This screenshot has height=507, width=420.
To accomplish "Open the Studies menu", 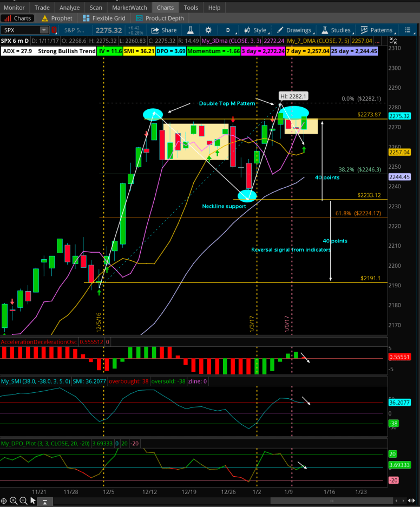I will [336, 30].
